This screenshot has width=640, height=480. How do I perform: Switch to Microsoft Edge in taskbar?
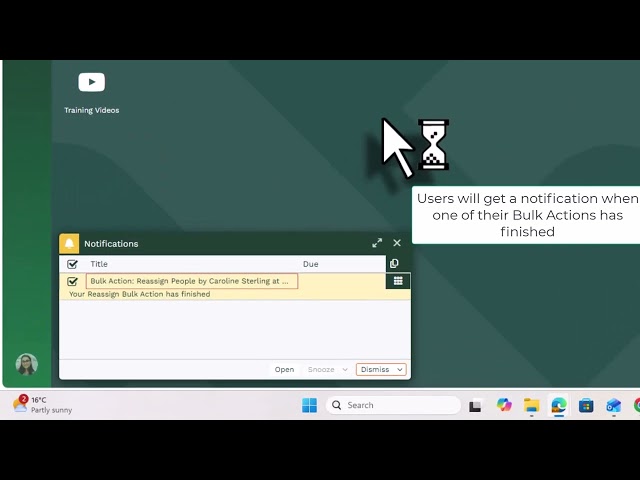[559, 405]
